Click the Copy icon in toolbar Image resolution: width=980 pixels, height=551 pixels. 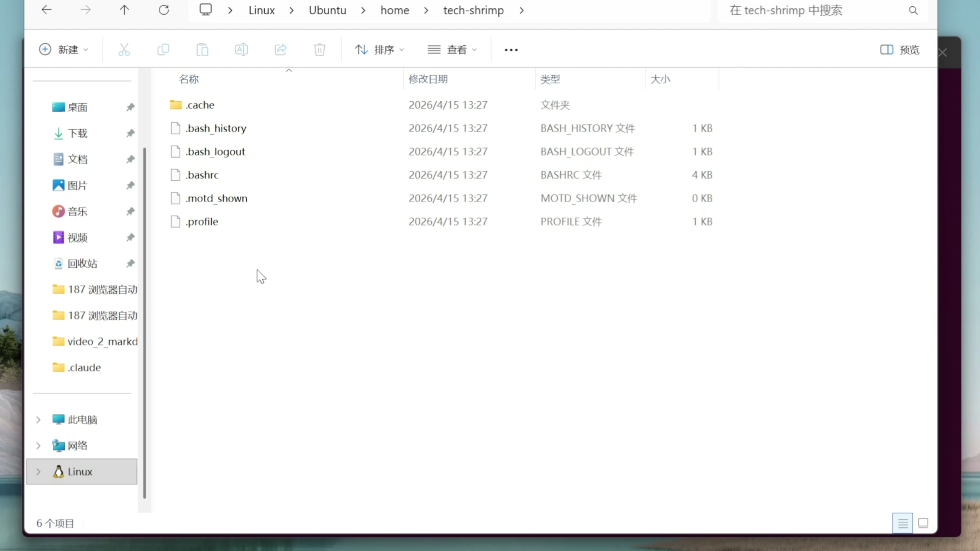tap(163, 50)
